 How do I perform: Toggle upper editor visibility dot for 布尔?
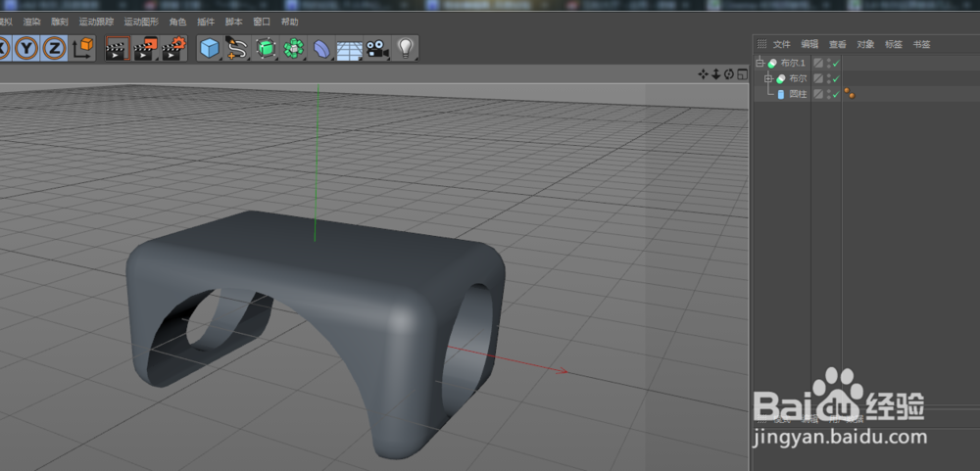829,76
